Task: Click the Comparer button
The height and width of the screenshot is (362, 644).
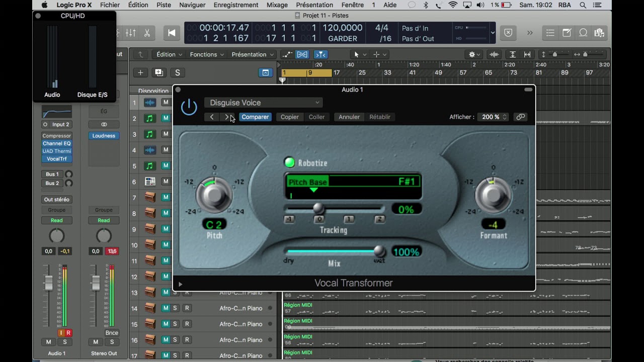Action: [x=255, y=117]
